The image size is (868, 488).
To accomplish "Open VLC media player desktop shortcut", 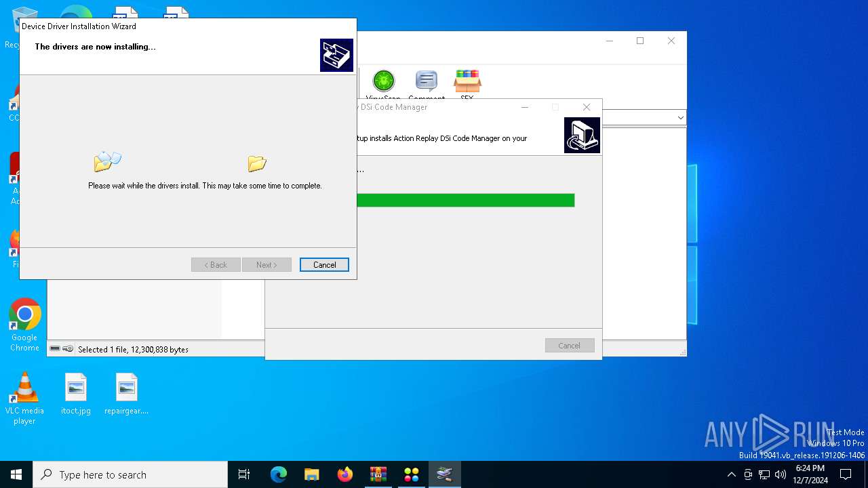I will (x=25, y=399).
